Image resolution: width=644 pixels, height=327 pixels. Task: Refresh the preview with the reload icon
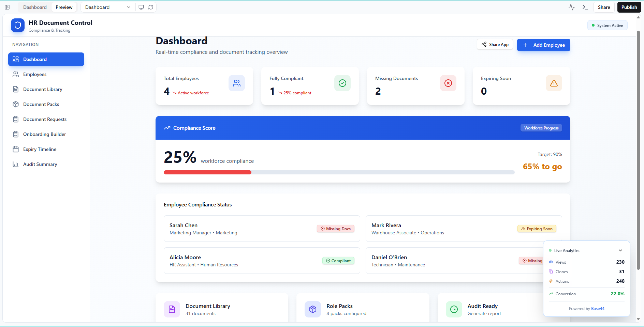click(151, 7)
